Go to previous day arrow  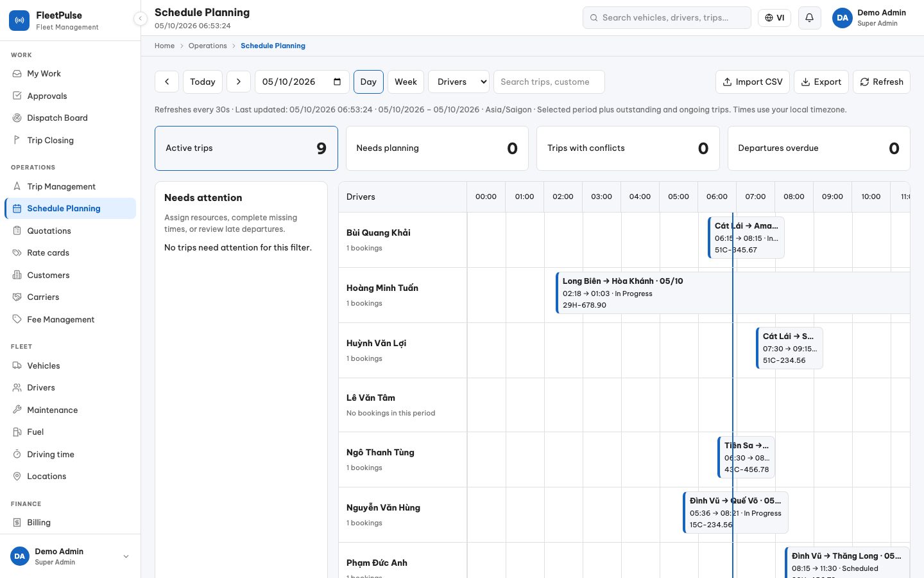(x=167, y=82)
